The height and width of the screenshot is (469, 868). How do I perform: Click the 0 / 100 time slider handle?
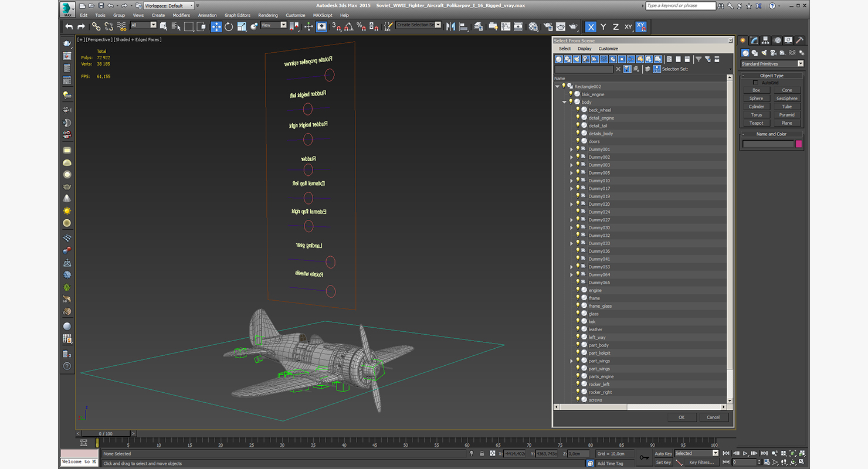point(105,434)
